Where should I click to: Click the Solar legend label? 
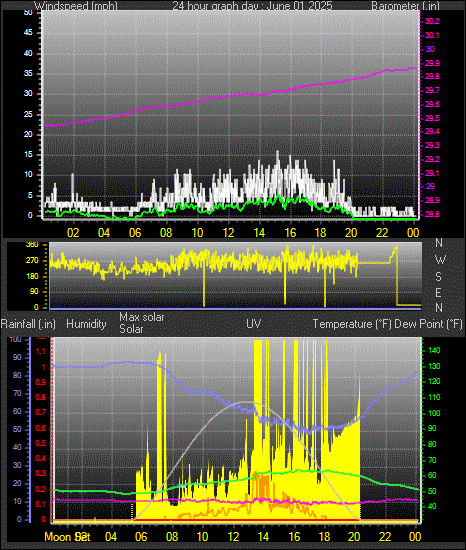[x=131, y=329]
